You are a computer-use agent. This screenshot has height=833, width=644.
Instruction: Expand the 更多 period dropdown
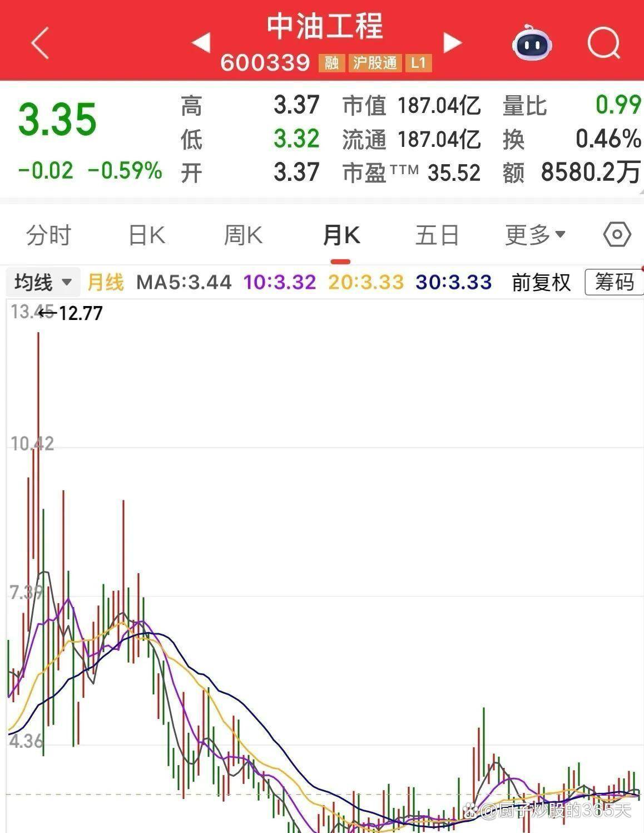tap(535, 235)
